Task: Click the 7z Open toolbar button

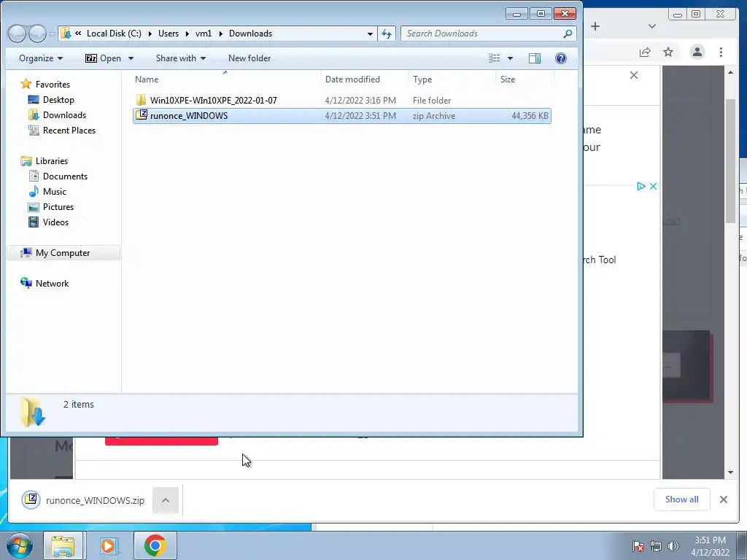Action: tap(103, 58)
